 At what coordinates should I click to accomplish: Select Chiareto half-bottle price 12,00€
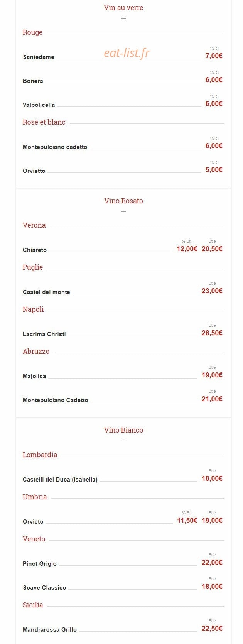coord(187,249)
